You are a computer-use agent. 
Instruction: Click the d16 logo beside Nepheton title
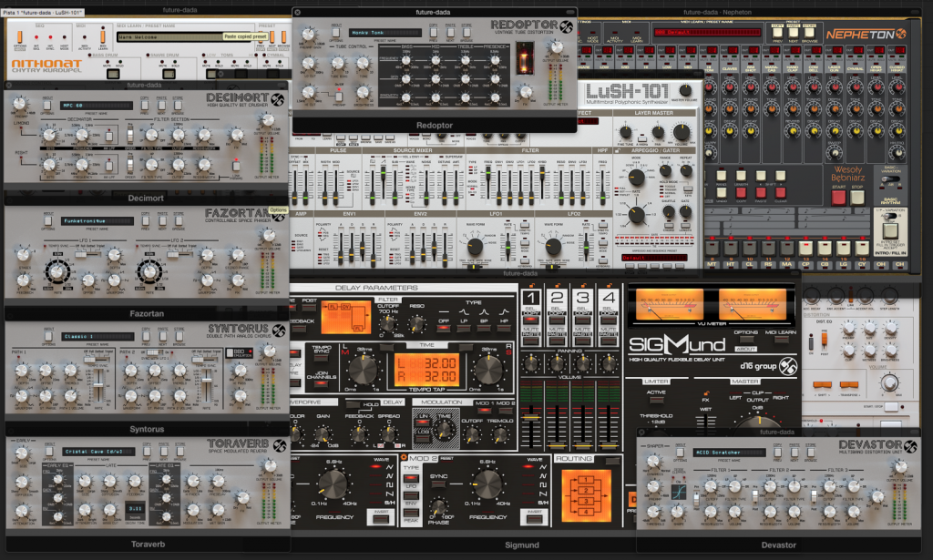click(901, 34)
